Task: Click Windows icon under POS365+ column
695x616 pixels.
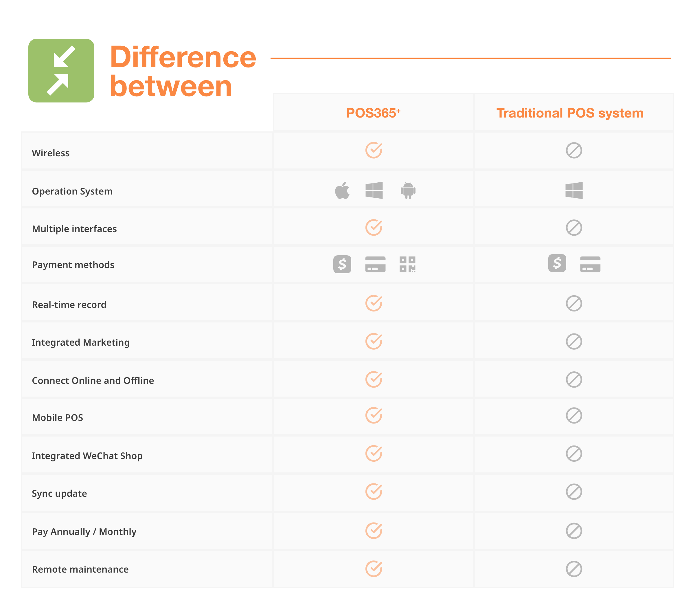Action: (x=374, y=190)
